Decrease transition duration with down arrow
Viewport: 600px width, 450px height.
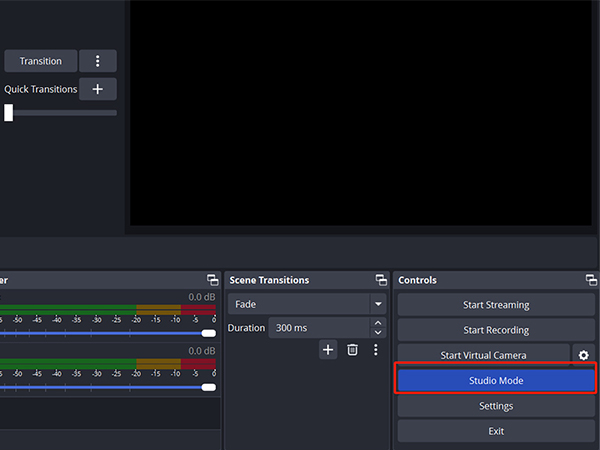tap(377, 333)
